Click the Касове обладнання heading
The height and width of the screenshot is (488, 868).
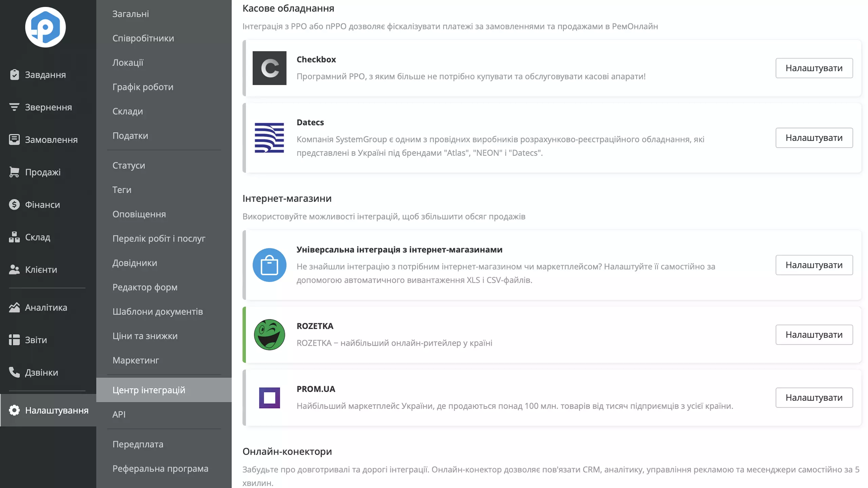pyautogui.click(x=288, y=8)
